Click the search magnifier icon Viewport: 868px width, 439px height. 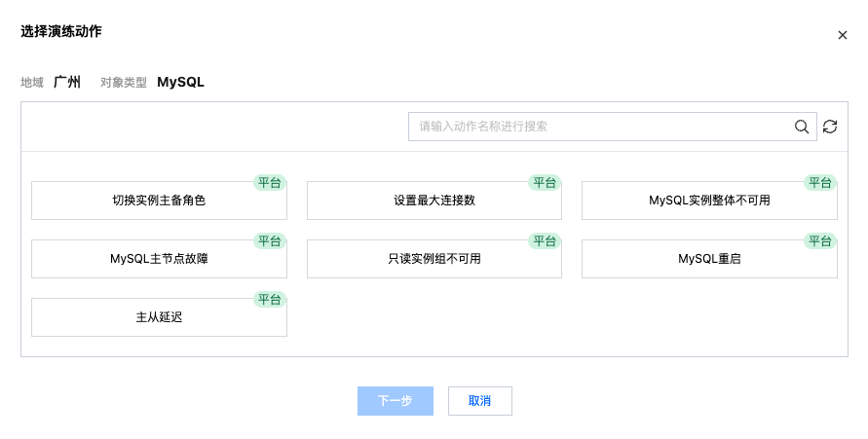[x=802, y=127]
